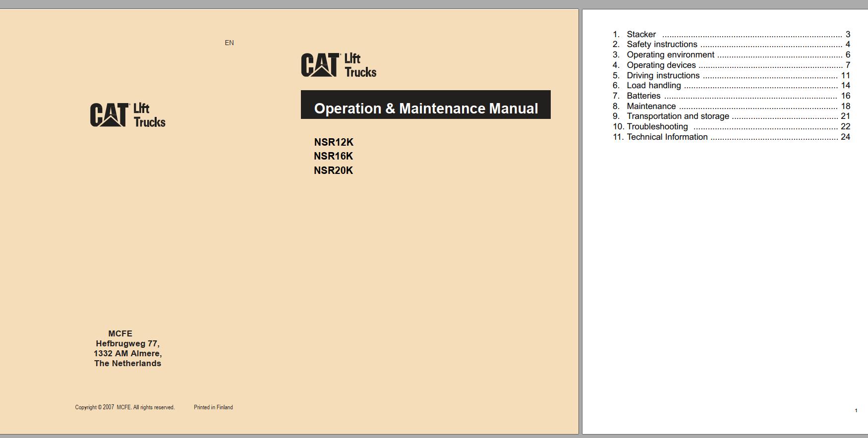The height and width of the screenshot is (438, 868).
Task: Select the NSR12K model text
Action: [x=334, y=142]
